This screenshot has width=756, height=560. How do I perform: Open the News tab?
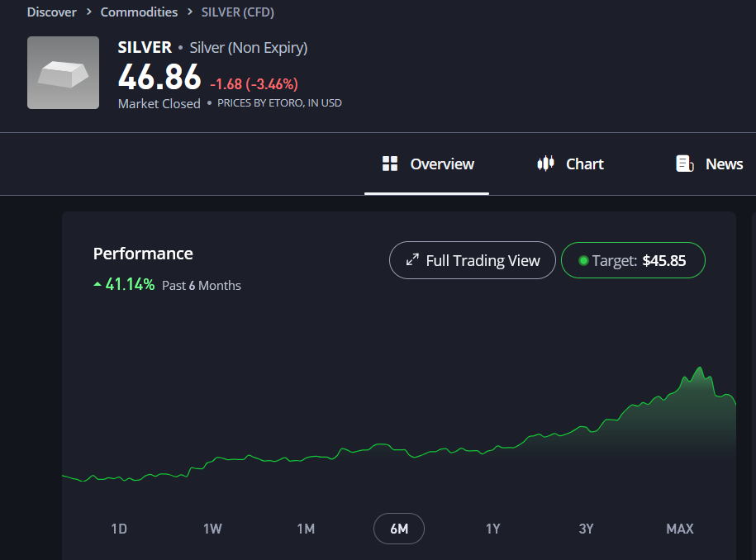tap(709, 164)
